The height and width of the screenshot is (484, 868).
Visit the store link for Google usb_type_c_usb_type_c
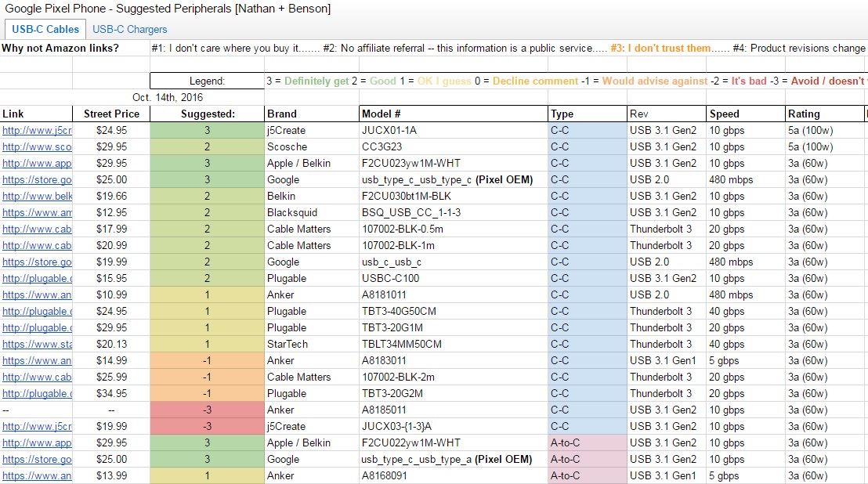tap(37, 180)
